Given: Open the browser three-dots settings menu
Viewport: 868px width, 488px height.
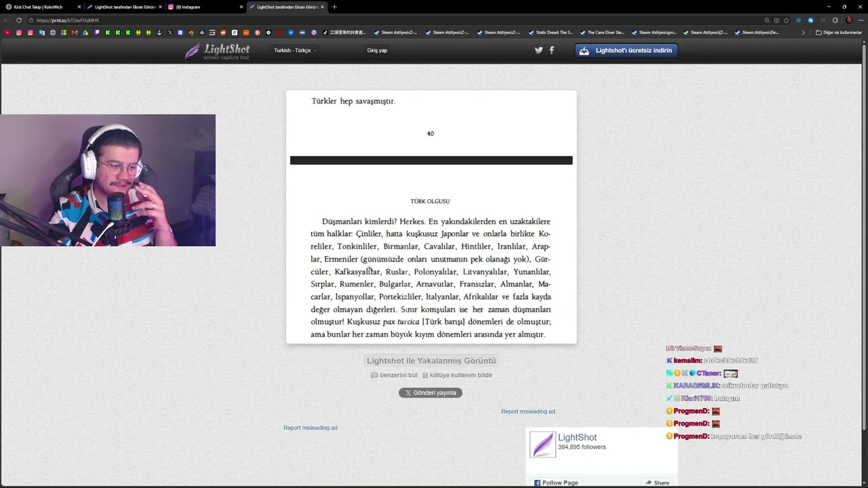Looking at the screenshot, I should point(861,20).
